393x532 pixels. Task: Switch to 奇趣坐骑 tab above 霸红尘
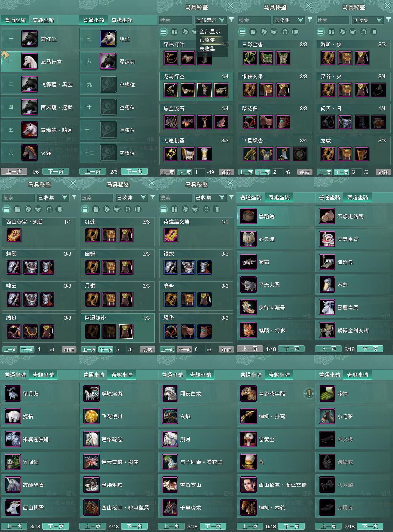tap(43, 20)
